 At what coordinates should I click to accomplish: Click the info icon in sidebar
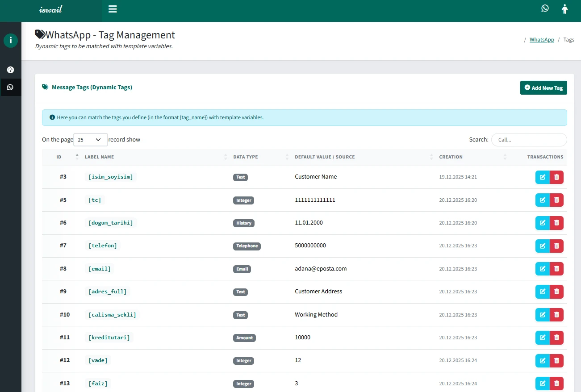[x=11, y=41]
